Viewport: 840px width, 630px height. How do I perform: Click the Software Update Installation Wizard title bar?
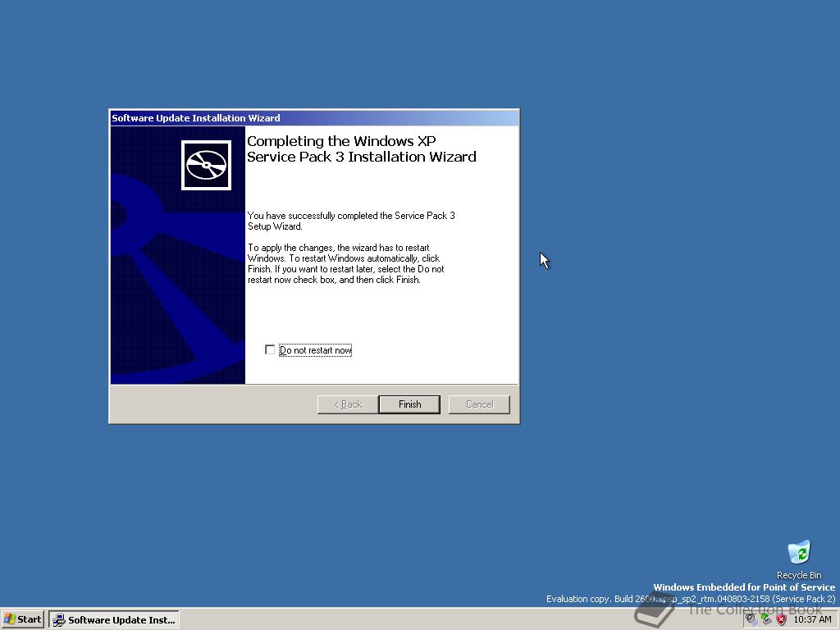tap(314, 117)
